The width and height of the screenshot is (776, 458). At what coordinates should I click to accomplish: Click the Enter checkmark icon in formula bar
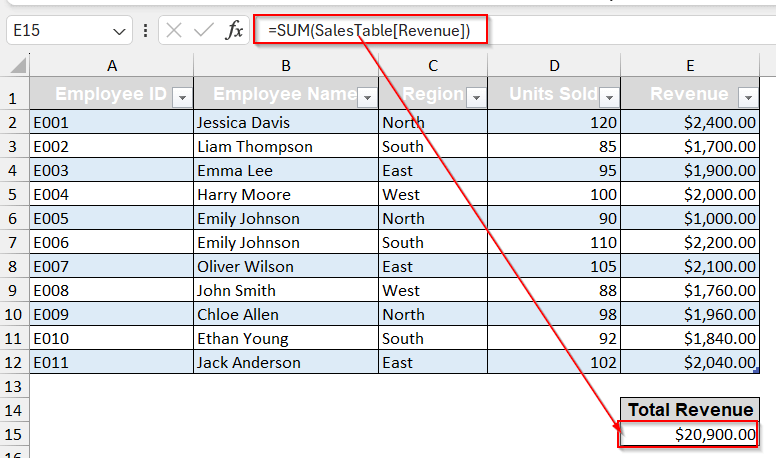[x=204, y=31]
